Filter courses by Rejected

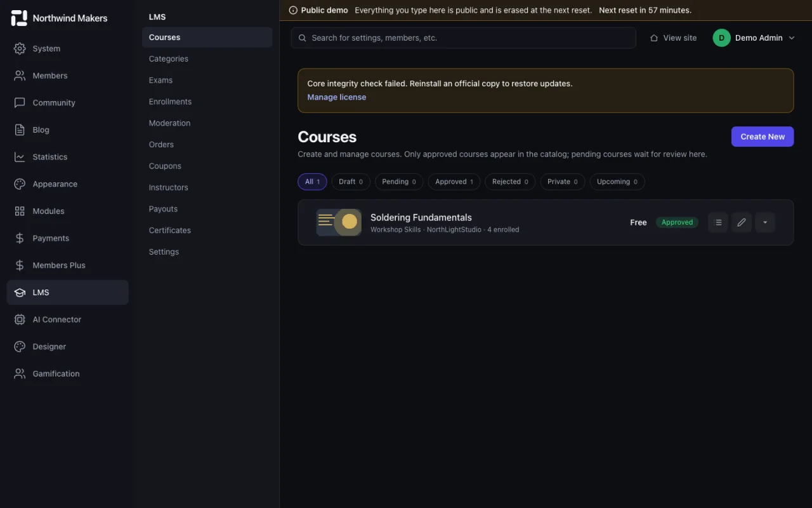510,182
